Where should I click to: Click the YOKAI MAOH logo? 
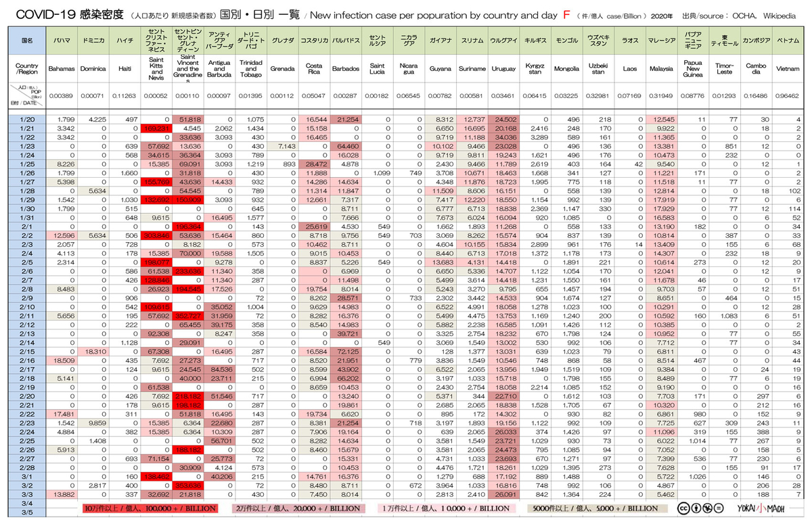761,508
